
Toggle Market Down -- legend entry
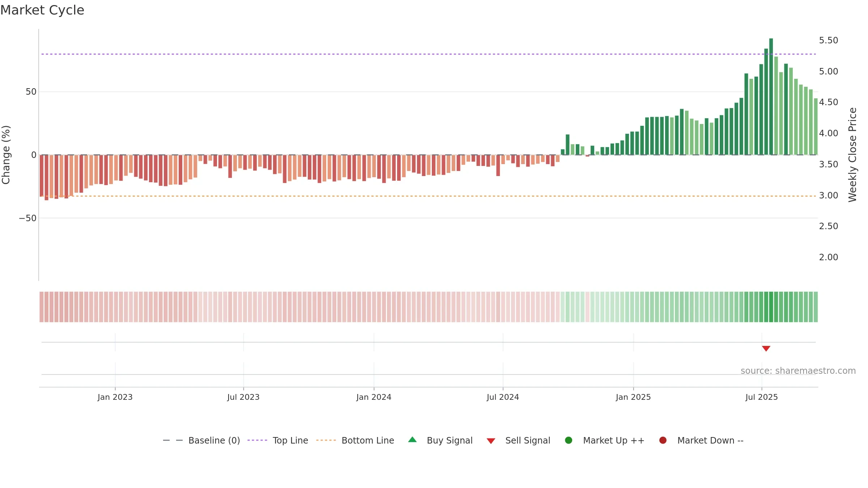coord(701,440)
